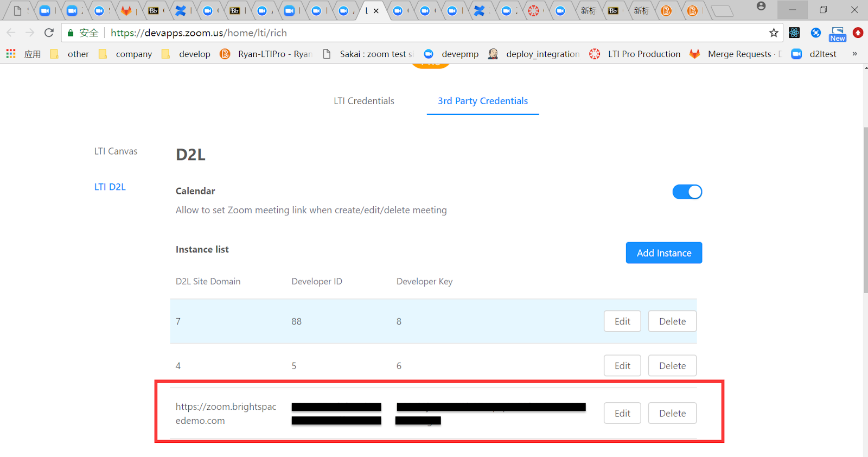Screen dimensions: 868x457
Task: Open the extension labeled New
Action: click(x=838, y=34)
